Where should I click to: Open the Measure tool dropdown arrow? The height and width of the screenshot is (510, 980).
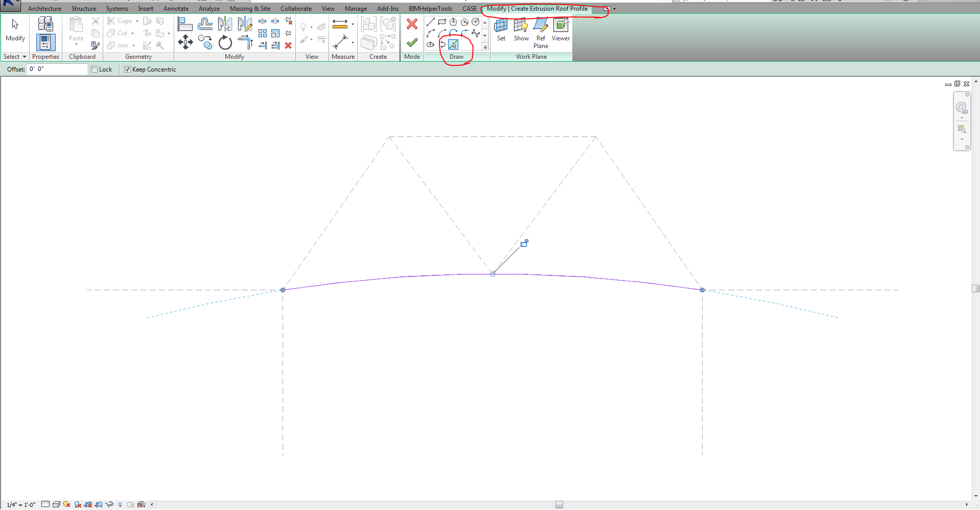353,42
